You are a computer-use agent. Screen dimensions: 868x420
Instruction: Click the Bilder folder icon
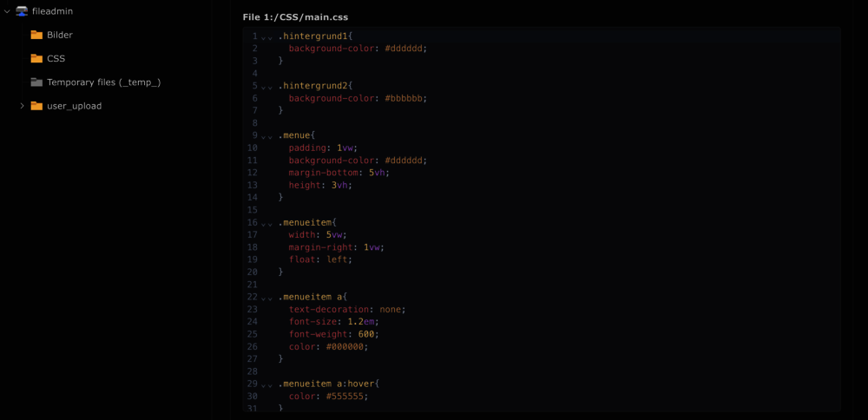tap(36, 35)
